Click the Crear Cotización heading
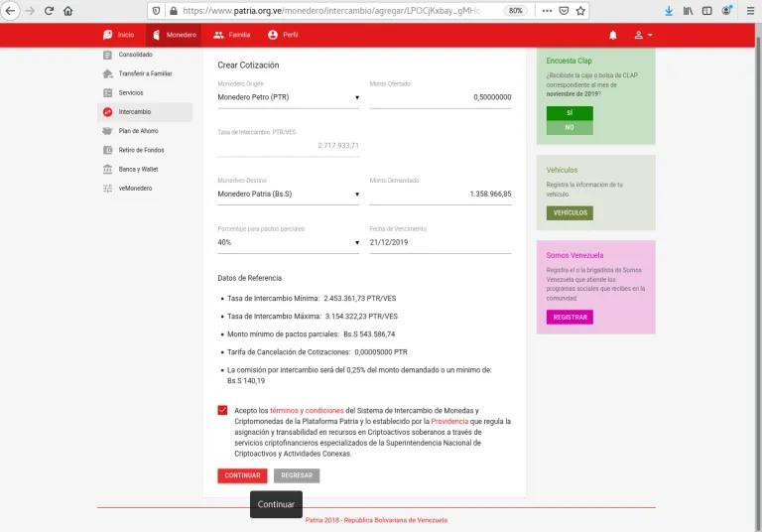The height and width of the screenshot is (532, 762). (248, 66)
